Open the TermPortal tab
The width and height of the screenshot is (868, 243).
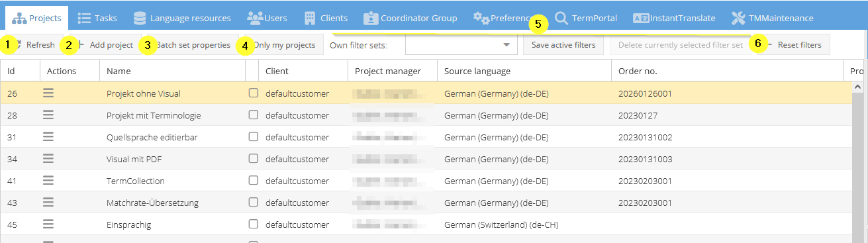[x=586, y=18]
